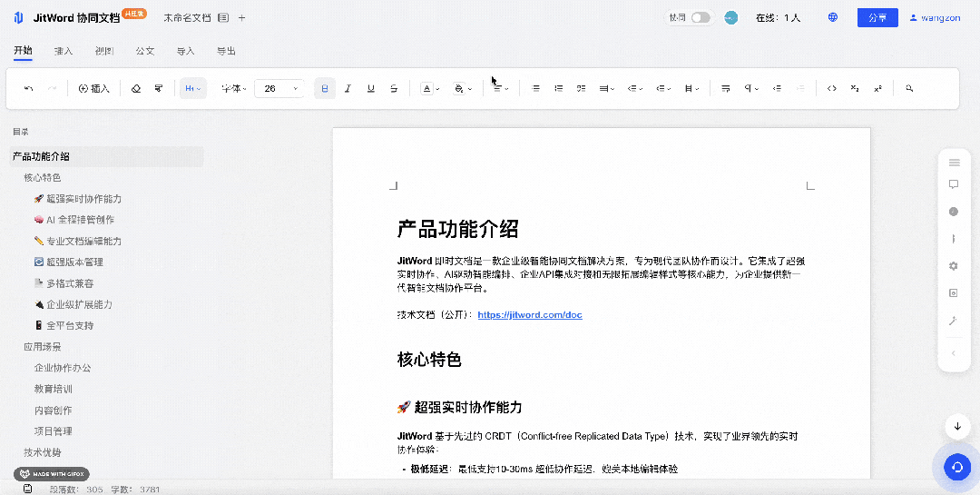This screenshot has width=980, height=495.
Task: Open the language globe icon
Action: (832, 17)
